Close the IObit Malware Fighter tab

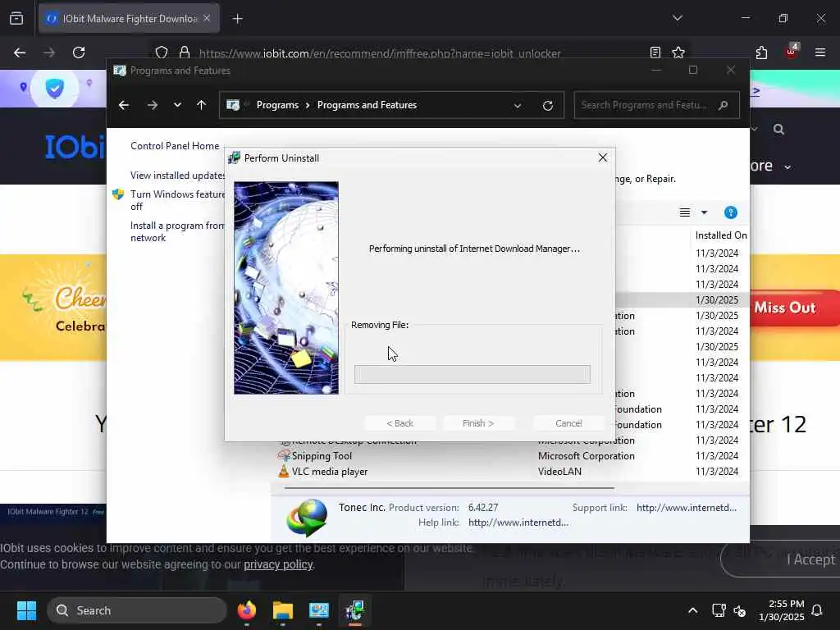coord(207,18)
